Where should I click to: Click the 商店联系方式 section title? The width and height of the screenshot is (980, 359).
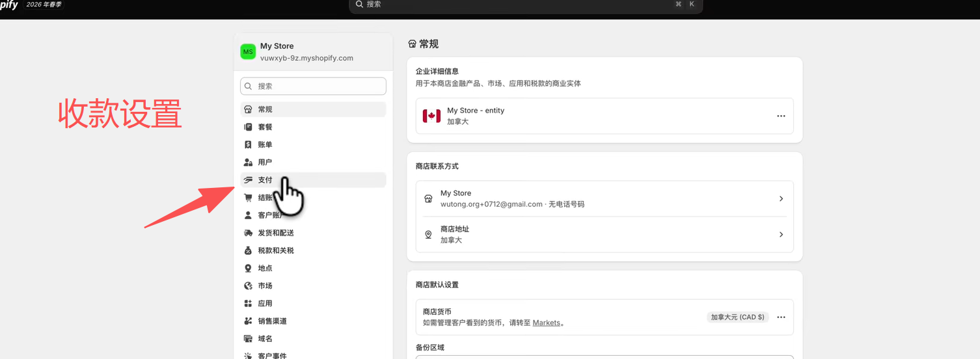click(x=437, y=166)
